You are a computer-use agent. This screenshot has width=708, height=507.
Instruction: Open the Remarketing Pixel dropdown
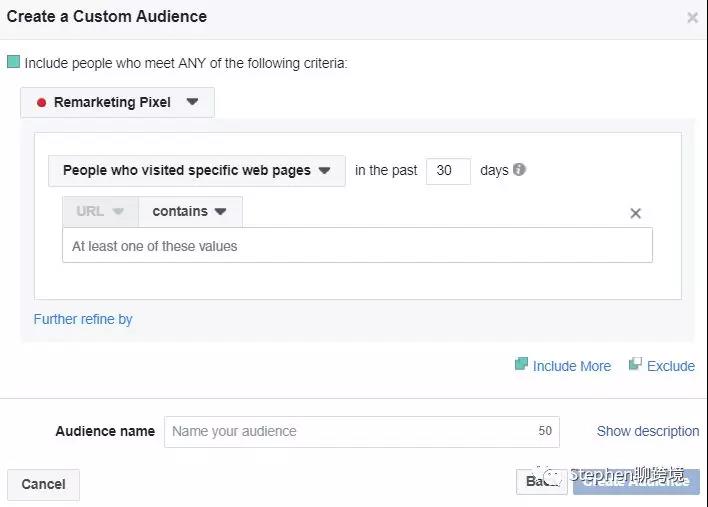click(x=117, y=102)
